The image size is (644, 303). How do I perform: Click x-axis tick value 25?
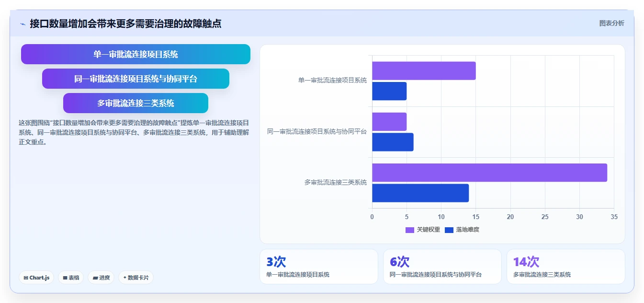click(545, 217)
